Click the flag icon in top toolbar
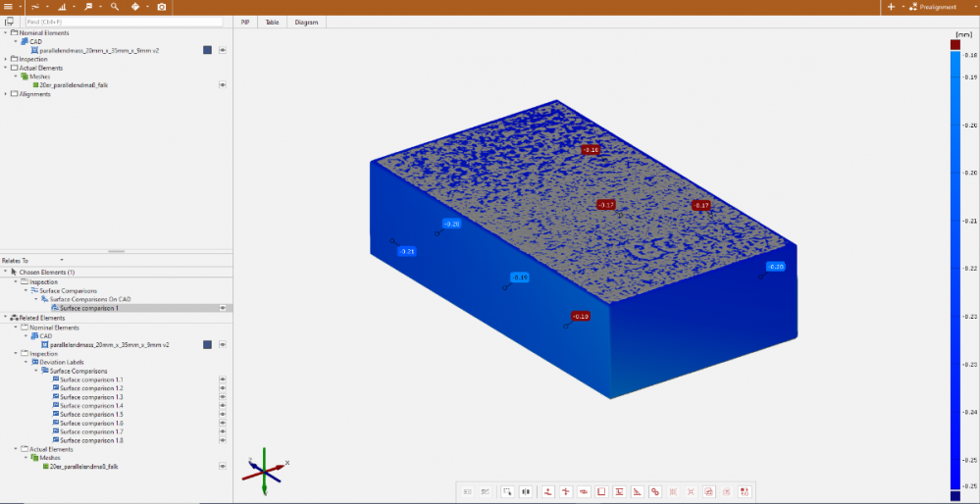980x504 pixels. [89, 7]
